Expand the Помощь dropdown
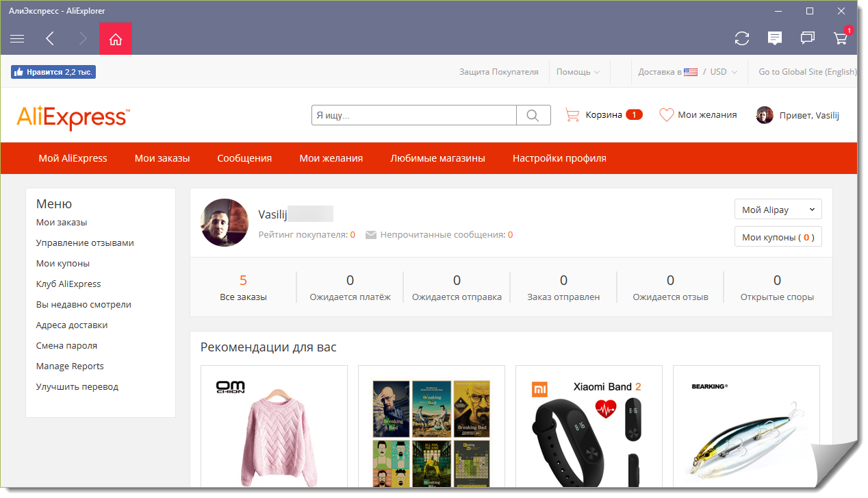Screen dimensions: 868x498 point(578,72)
